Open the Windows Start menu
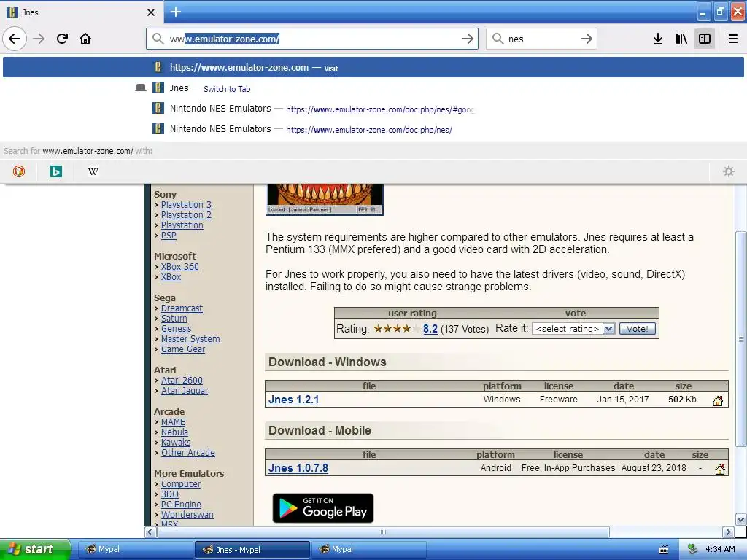This screenshot has width=747, height=560. coord(34,549)
